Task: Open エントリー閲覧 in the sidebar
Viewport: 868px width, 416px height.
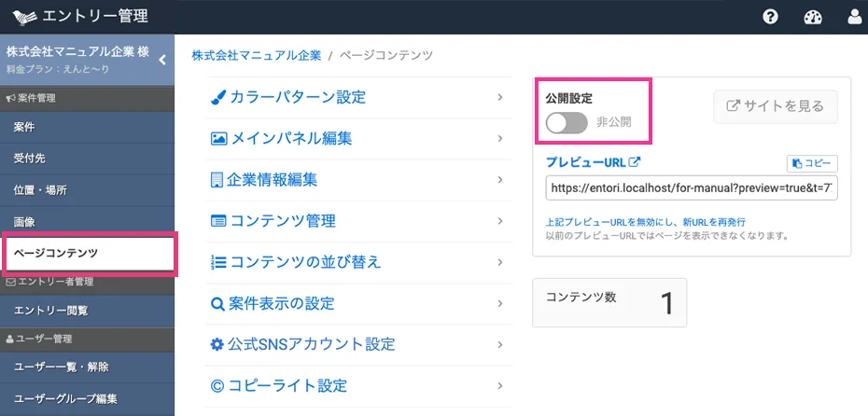Action: tap(87, 311)
